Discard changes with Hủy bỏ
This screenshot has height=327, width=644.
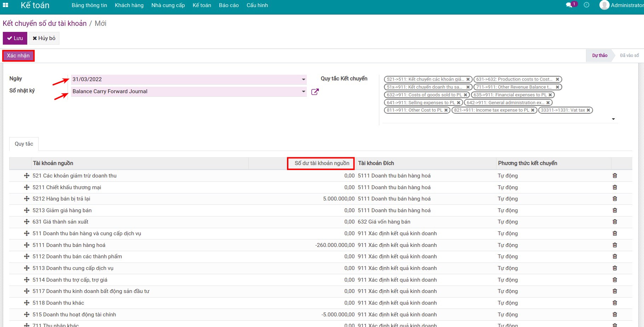click(x=44, y=38)
